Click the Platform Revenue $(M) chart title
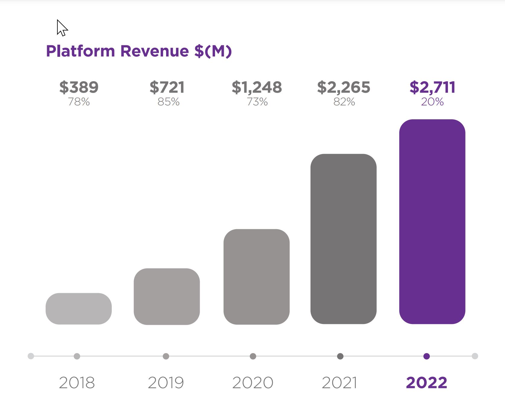Image resolution: width=505 pixels, height=420 pixels. [x=139, y=51]
